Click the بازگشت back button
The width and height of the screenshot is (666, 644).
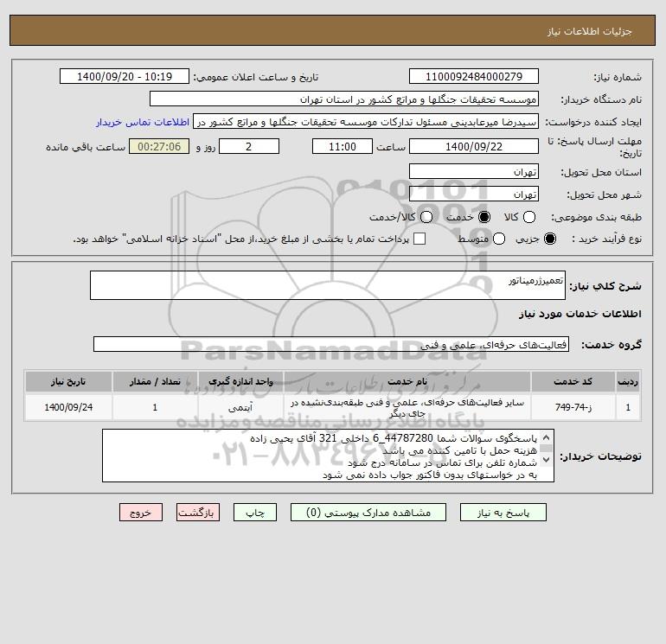click(198, 513)
